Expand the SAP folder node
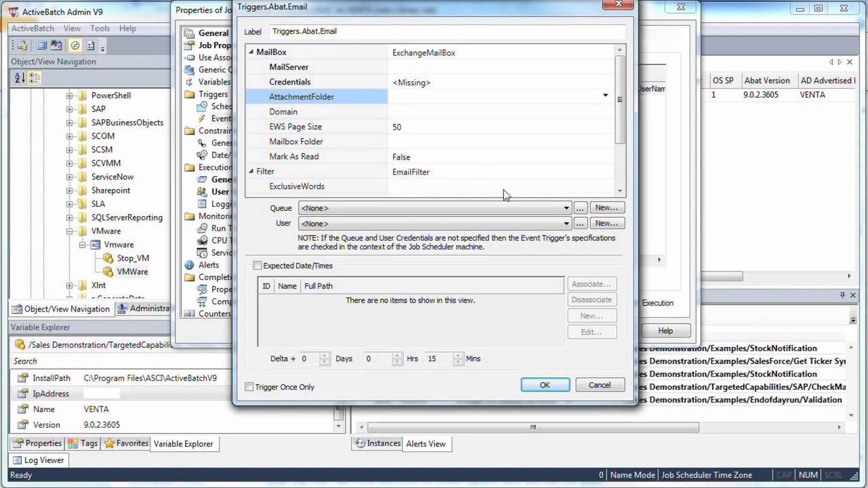The image size is (868, 488). (69, 109)
